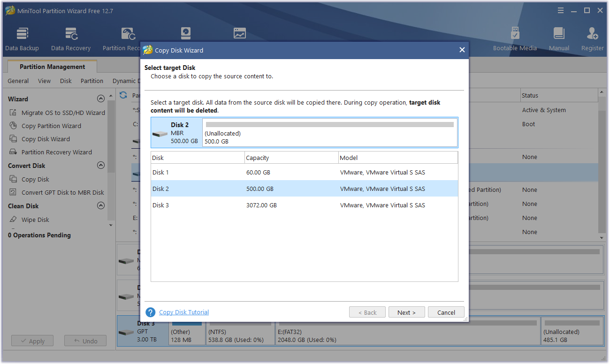Image resolution: width=610 pixels, height=364 pixels.
Task: Click Disk 2 drive icon in preview
Action: [160, 134]
